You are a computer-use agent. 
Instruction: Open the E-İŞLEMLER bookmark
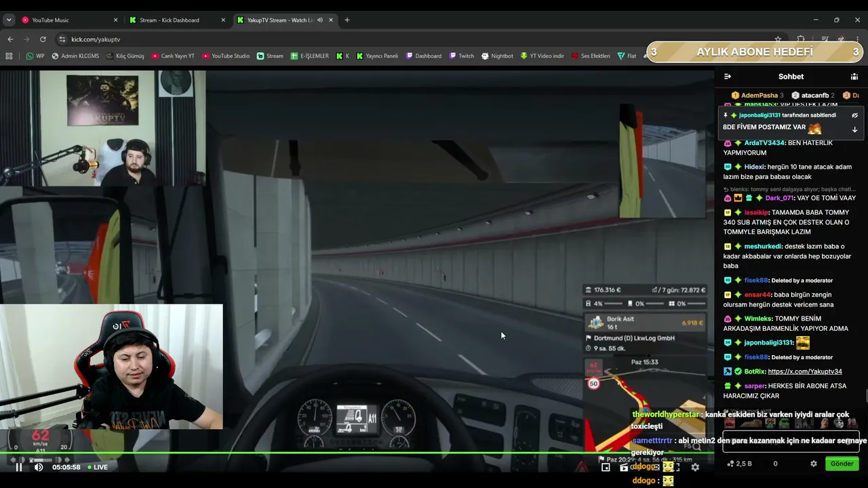(x=309, y=56)
